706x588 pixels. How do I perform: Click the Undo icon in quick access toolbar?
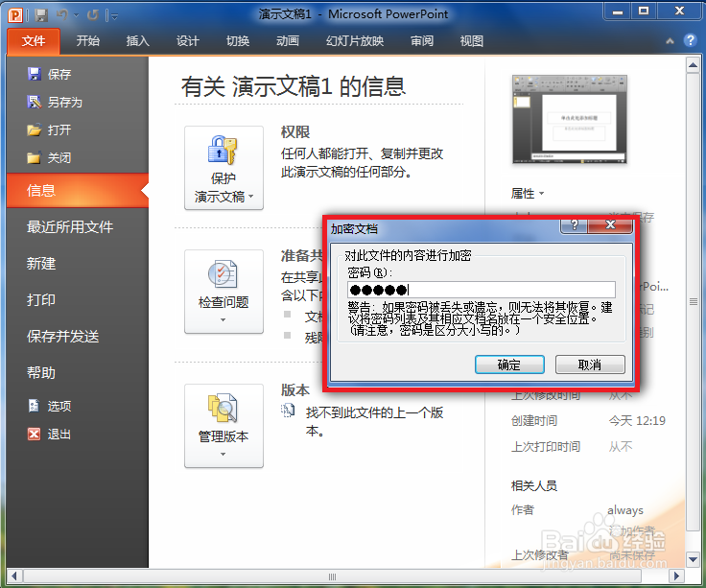(x=62, y=15)
